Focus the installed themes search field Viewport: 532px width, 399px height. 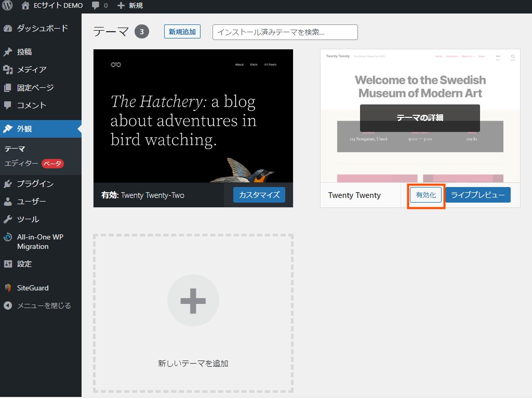coord(285,32)
